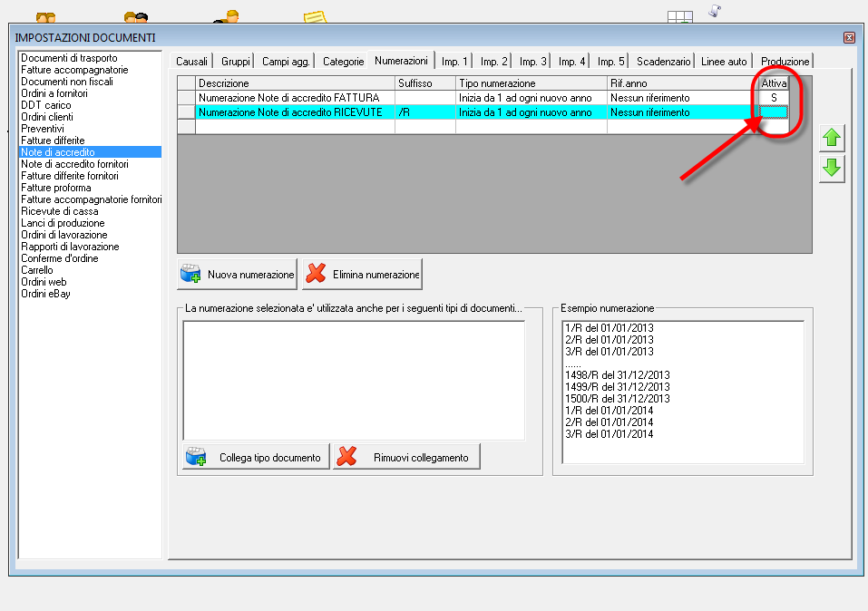Switch to the Gruppi tab
This screenshot has width=868, height=611.
coord(235,62)
